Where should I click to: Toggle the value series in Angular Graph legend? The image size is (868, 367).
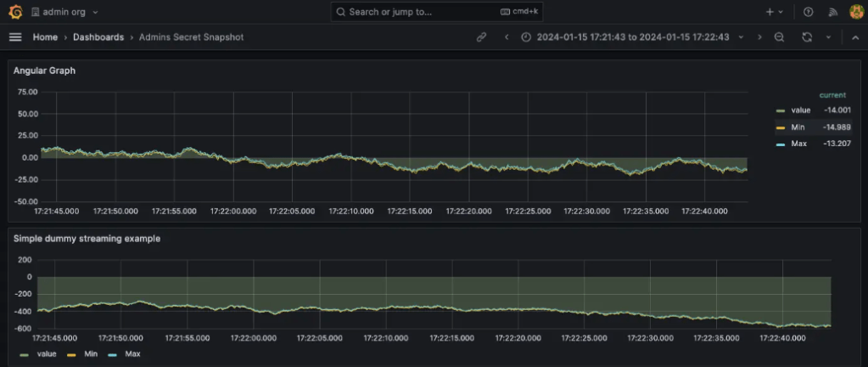click(800, 110)
